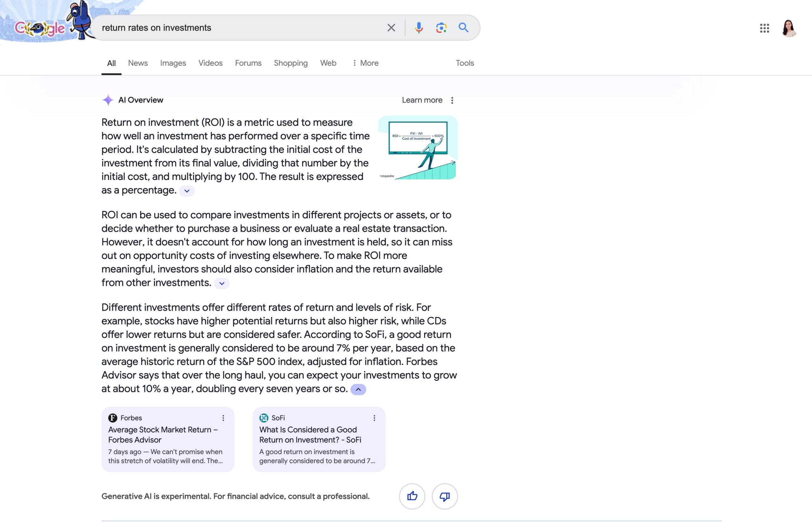Open options menu on SoFi source card
Viewport: 812px width, 528px height.
pos(374,418)
